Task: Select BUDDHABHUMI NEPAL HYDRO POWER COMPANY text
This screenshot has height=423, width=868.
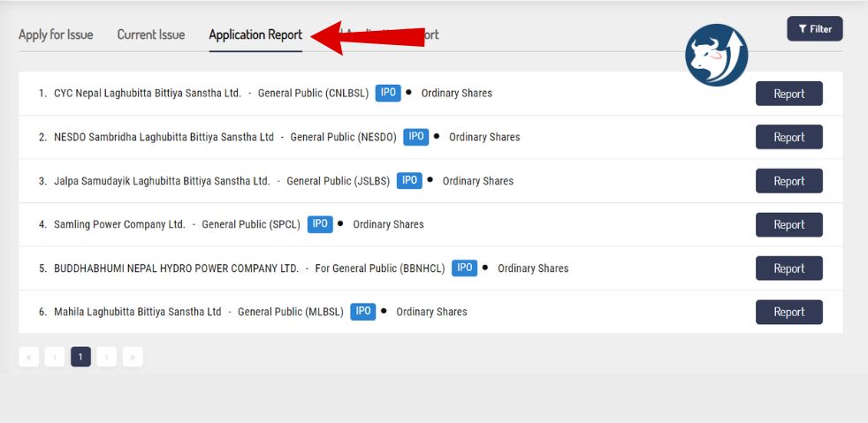Action: (176, 268)
